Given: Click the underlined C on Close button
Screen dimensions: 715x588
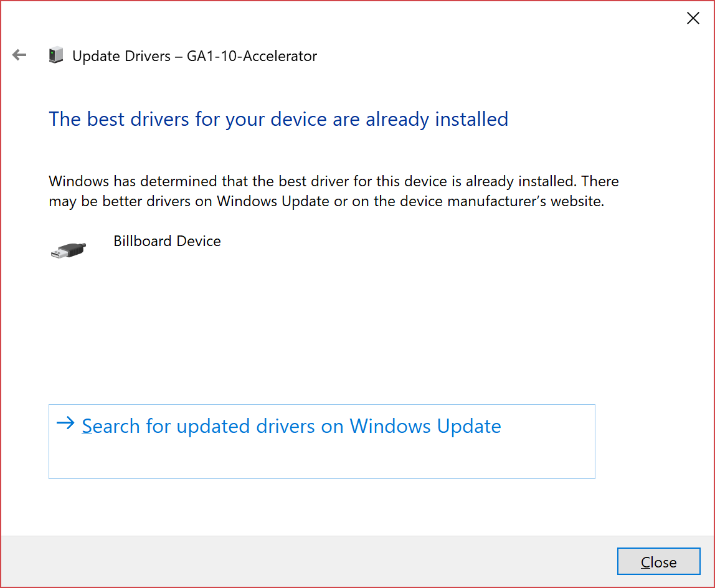Looking at the screenshot, I should [x=645, y=562].
